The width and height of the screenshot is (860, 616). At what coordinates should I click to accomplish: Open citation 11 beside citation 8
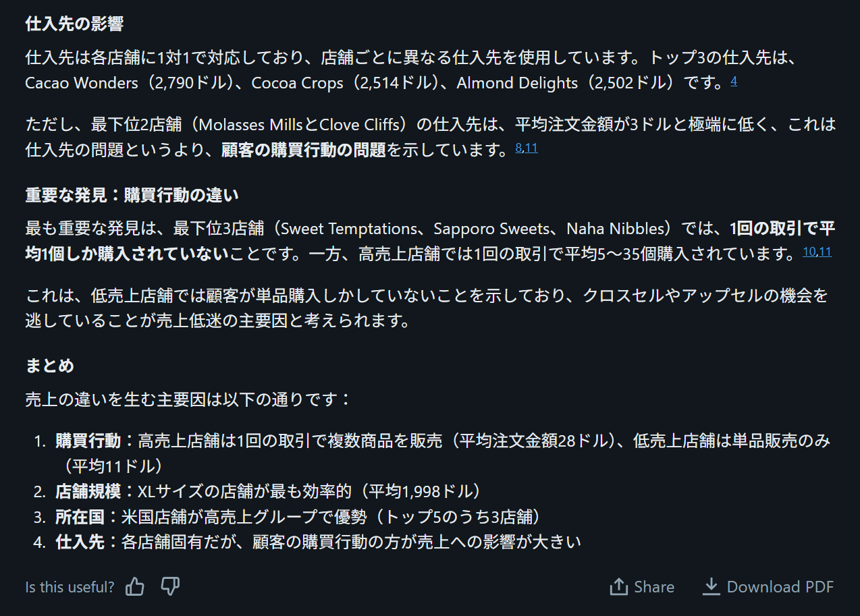pyautogui.click(x=531, y=148)
